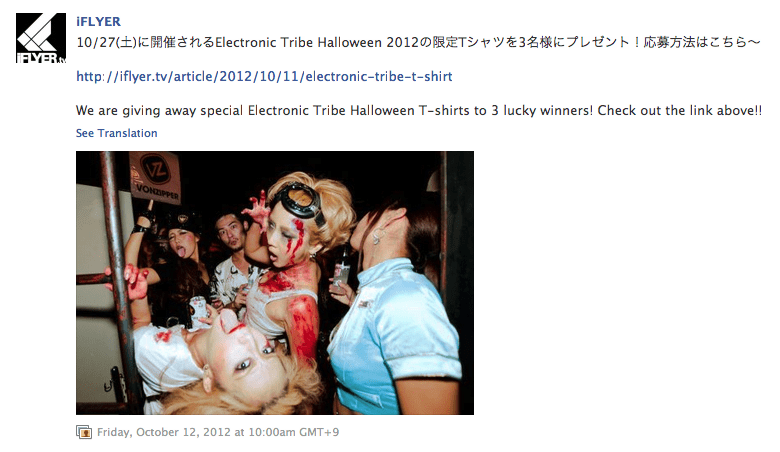The height and width of the screenshot is (452, 780).
Task: Click the See Translation link
Action: pyautogui.click(x=116, y=133)
